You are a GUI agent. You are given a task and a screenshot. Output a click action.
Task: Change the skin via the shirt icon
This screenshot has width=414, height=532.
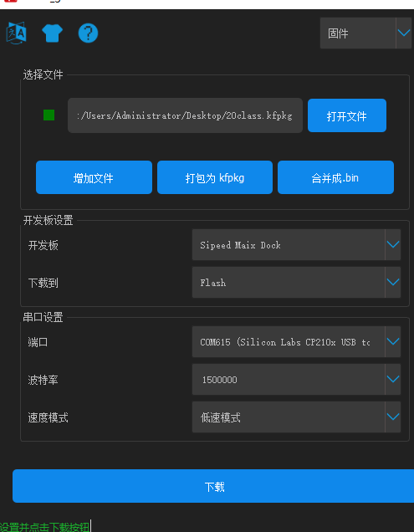[x=52, y=33]
